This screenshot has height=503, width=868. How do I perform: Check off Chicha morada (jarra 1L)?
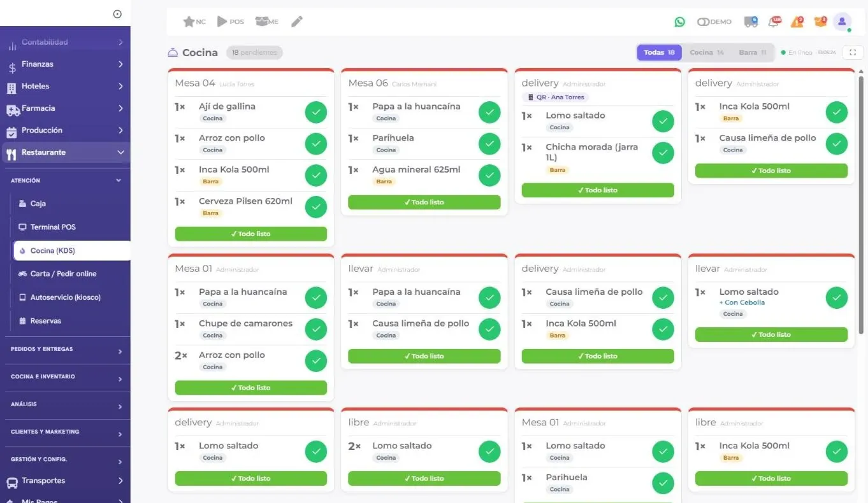click(x=663, y=153)
